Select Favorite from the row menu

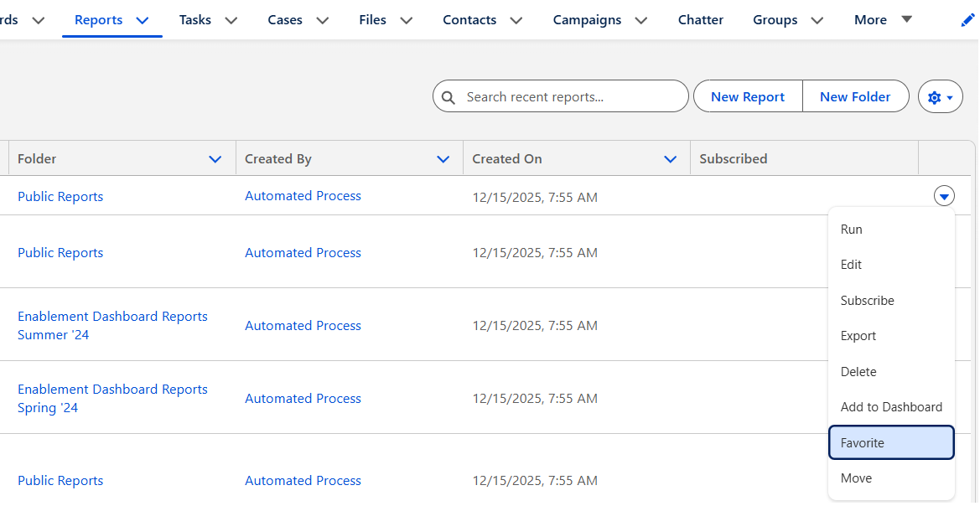tap(890, 443)
